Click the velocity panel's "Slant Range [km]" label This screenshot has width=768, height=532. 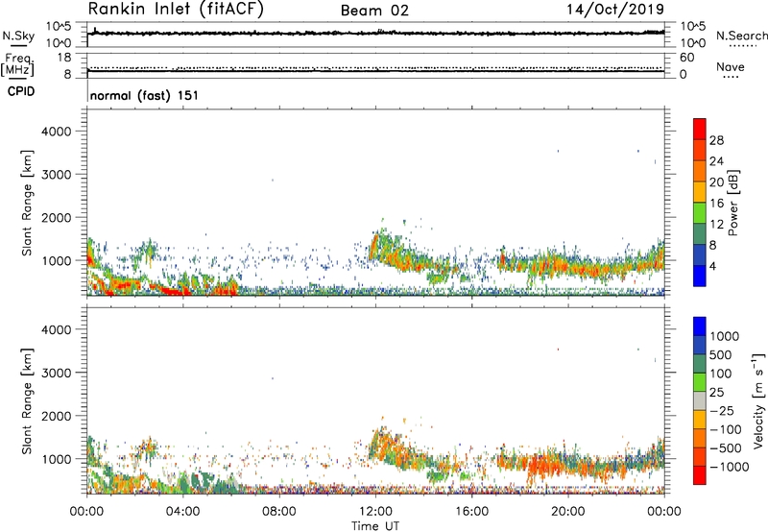click(27, 401)
